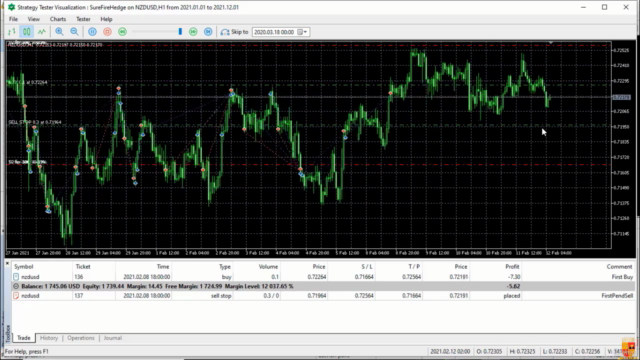
Task: Sort trades by Time column
Action: click(x=163, y=267)
